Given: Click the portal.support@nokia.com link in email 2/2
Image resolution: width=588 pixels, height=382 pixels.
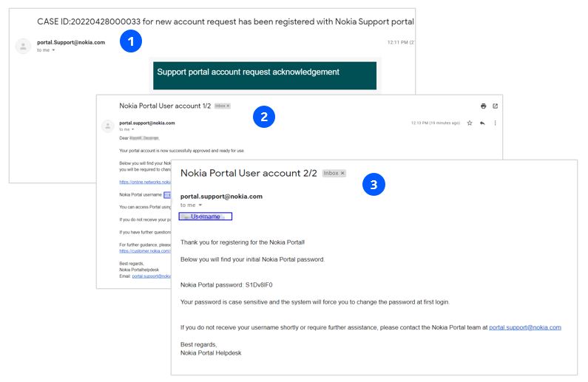Looking at the screenshot, I should [524, 327].
